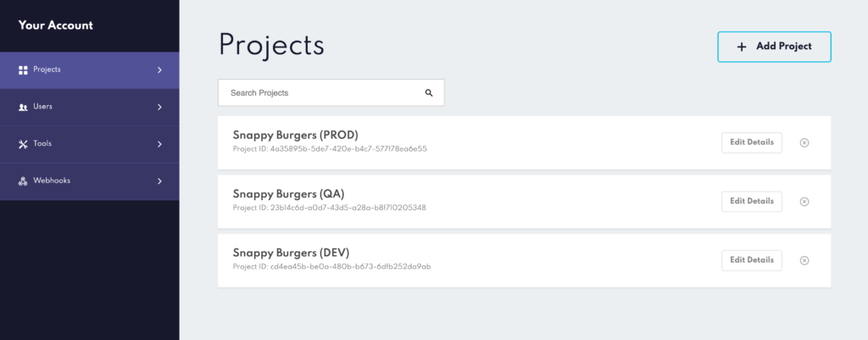Open the Snappy Burgers (DEV) project title
The height and width of the screenshot is (340, 868).
click(x=291, y=253)
